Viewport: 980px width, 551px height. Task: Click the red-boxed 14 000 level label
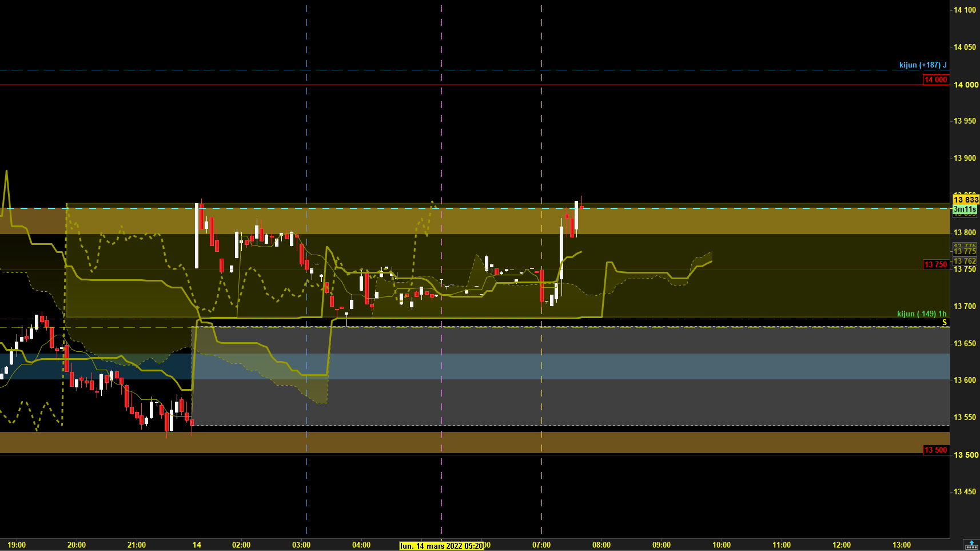[x=936, y=80]
